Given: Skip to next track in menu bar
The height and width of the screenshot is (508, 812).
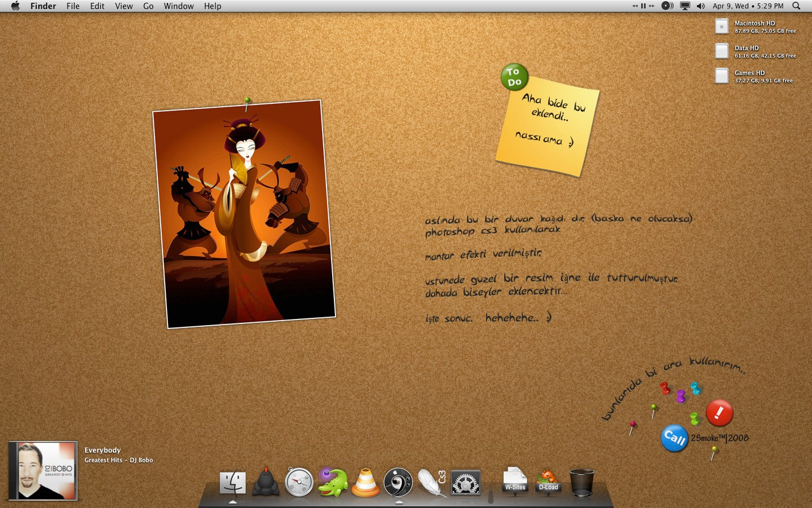Looking at the screenshot, I should coord(652,6).
